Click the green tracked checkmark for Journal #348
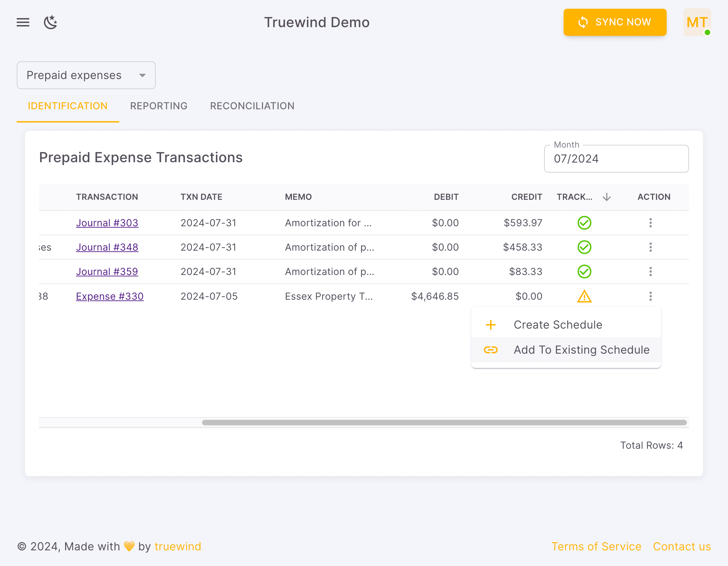The image size is (728, 566). [x=584, y=247]
